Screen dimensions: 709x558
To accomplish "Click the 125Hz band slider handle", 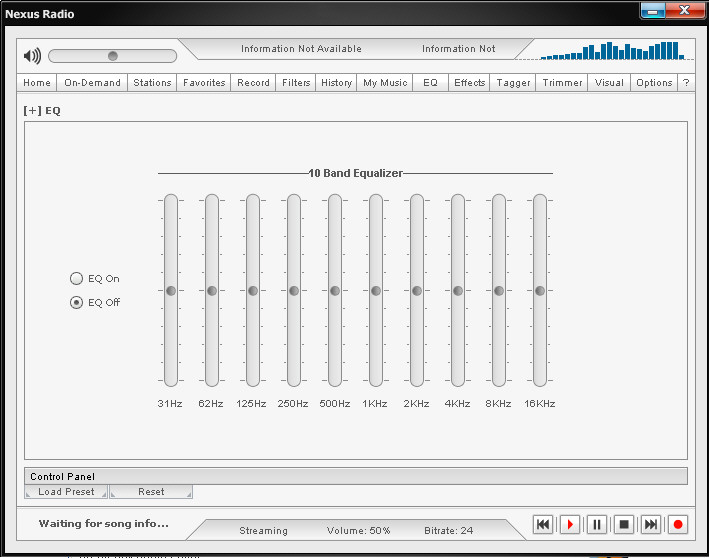I will tap(253, 291).
